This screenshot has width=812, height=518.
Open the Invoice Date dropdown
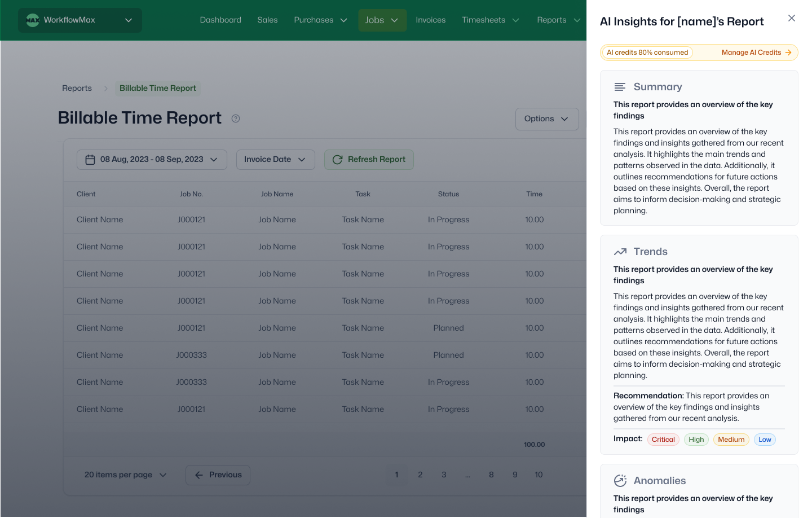275,160
